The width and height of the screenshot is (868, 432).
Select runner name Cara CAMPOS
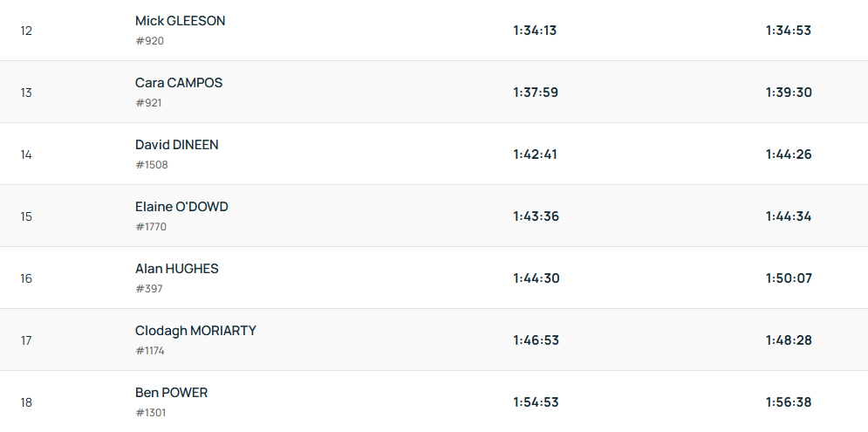tap(179, 83)
